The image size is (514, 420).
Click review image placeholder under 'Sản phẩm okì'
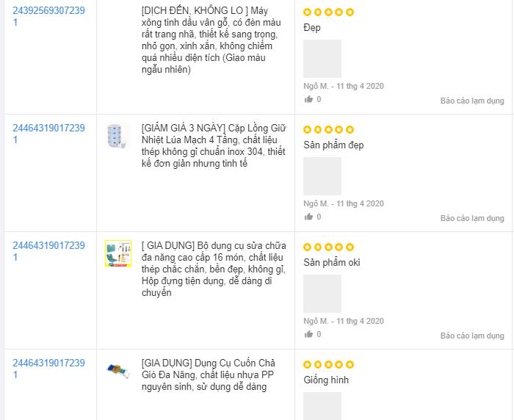[322, 294]
